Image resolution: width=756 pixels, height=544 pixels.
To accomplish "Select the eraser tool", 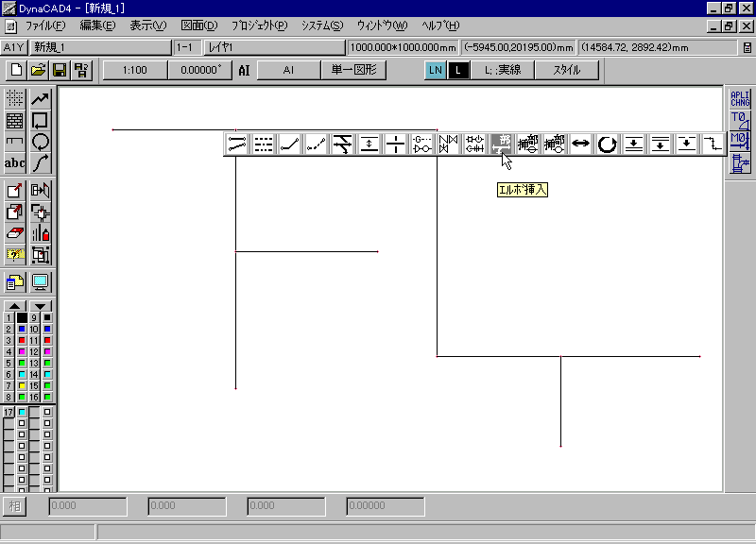I will 15,233.
